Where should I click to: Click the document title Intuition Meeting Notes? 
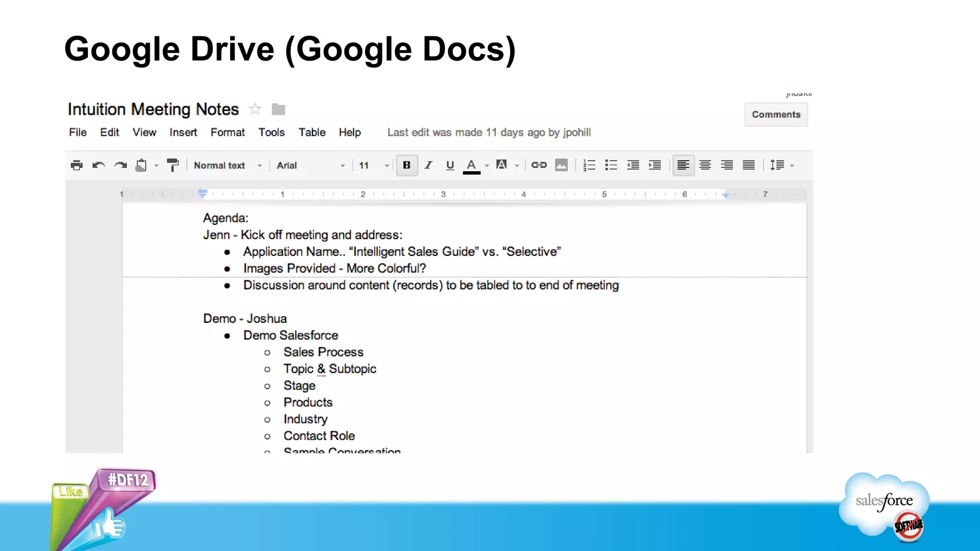(x=153, y=110)
